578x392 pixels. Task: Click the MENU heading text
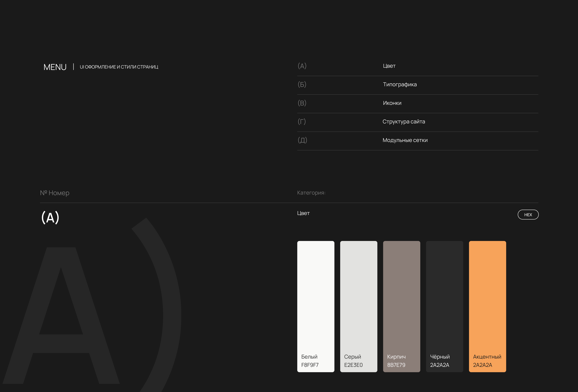pyautogui.click(x=55, y=67)
